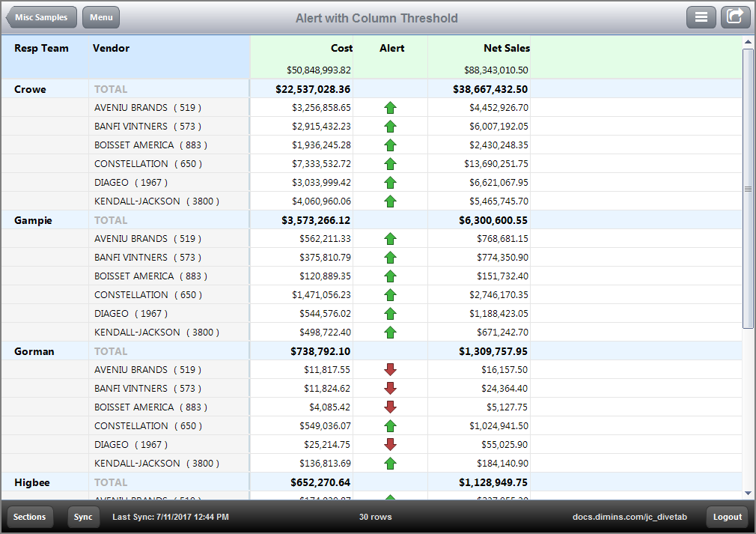Click green alert arrow on Gampie's BANFI VINTNERS row

click(390, 257)
